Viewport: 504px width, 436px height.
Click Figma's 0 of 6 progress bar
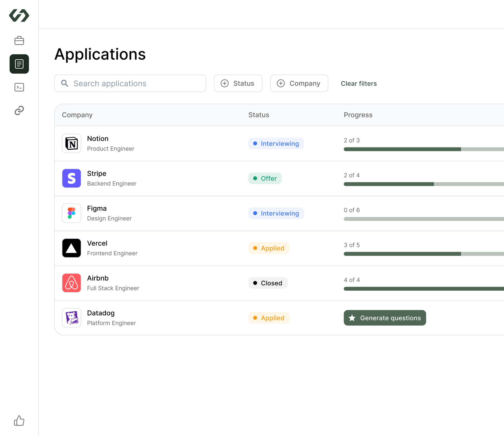424,219
